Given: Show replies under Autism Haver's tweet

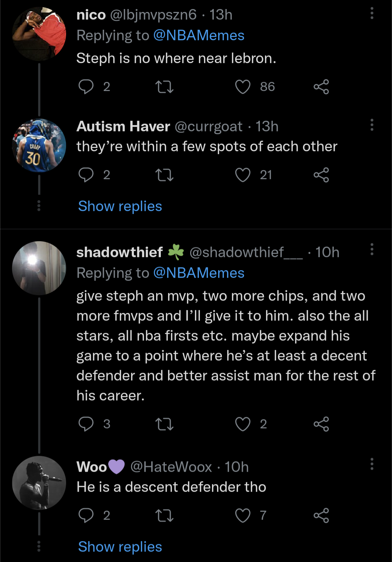Looking at the screenshot, I should 120,206.
